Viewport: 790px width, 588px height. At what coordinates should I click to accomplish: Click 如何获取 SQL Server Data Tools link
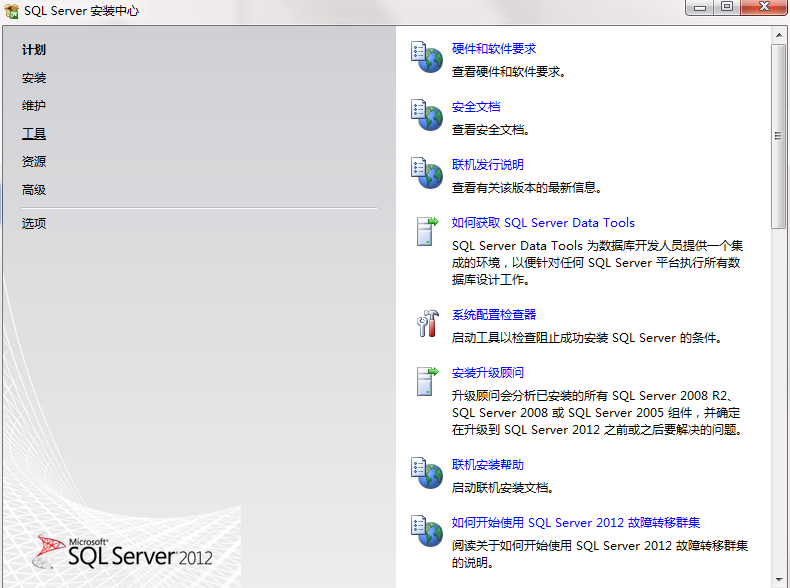pos(543,223)
